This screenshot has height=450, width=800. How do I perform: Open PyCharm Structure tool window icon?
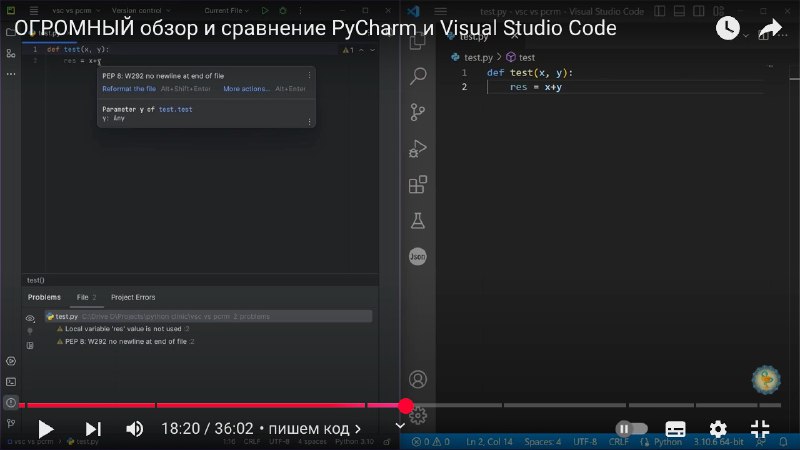point(11,54)
